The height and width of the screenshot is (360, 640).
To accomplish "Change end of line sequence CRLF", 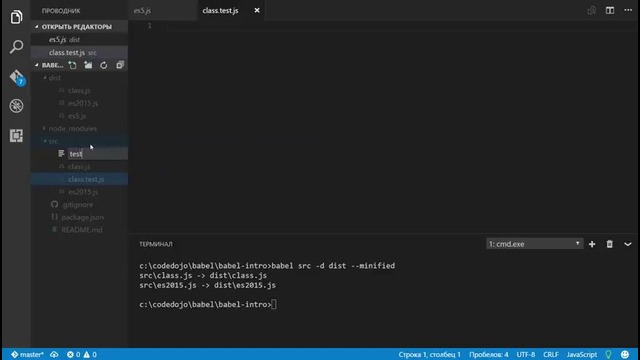I will click(x=551, y=354).
